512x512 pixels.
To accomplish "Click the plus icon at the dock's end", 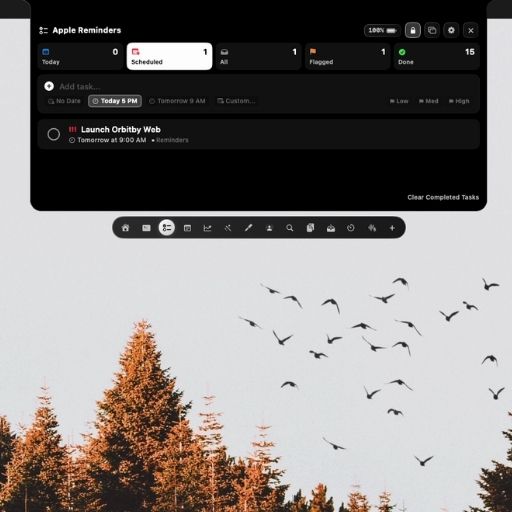I will click(x=392, y=228).
